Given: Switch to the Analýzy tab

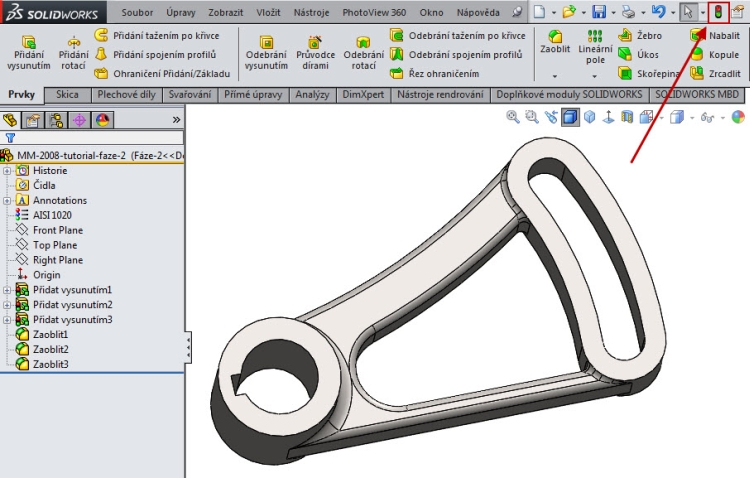Looking at the screenshot, I should (312, 95).
